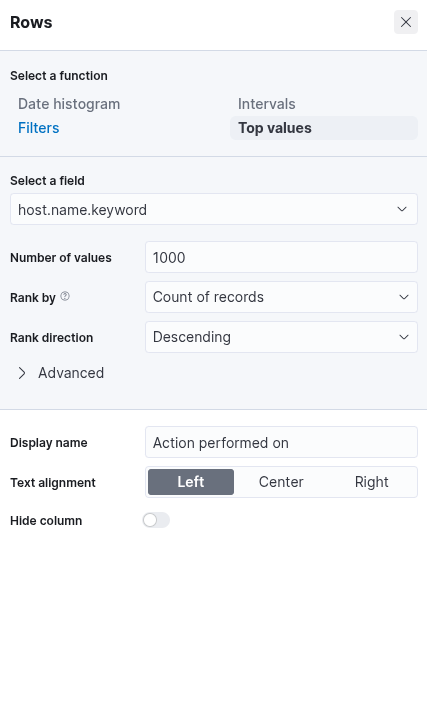Click the Rank by help question icon

coord(65,297)
